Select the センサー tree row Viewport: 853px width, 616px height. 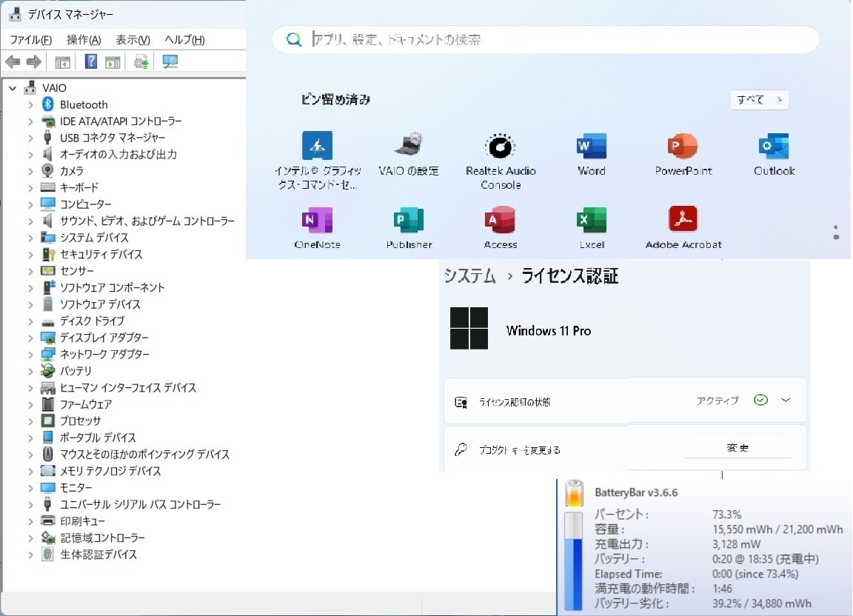[x=77, y=271]
